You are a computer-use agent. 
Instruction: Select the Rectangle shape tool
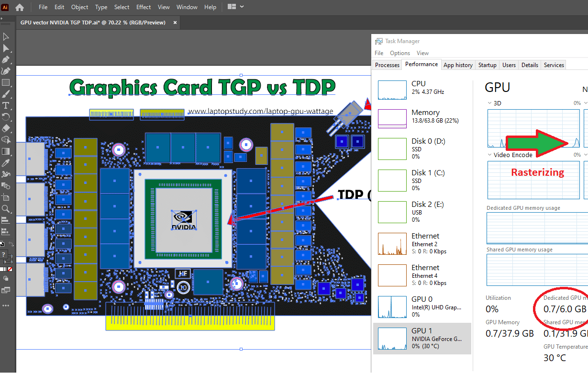click(x=6, y=82)
